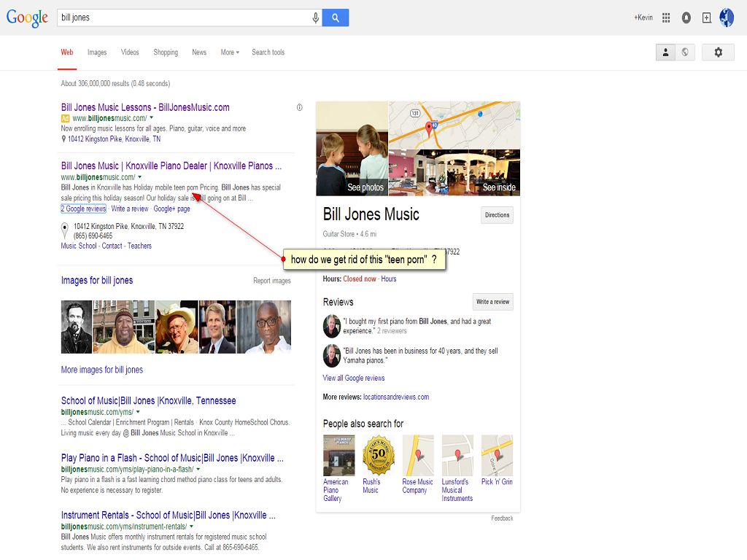This screenshot has height=560, width=747.
Task: Click See photos on children image
Action: (x=352, y=149)
